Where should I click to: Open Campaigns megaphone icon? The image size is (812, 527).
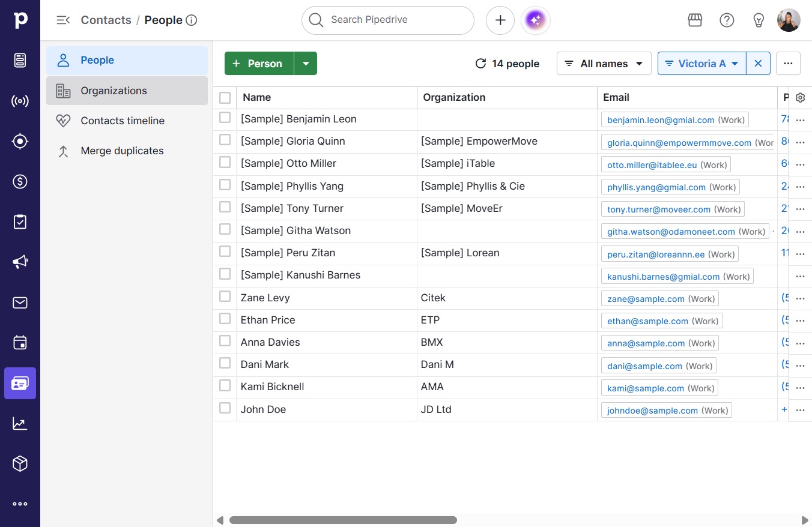(x=20, y=262)
